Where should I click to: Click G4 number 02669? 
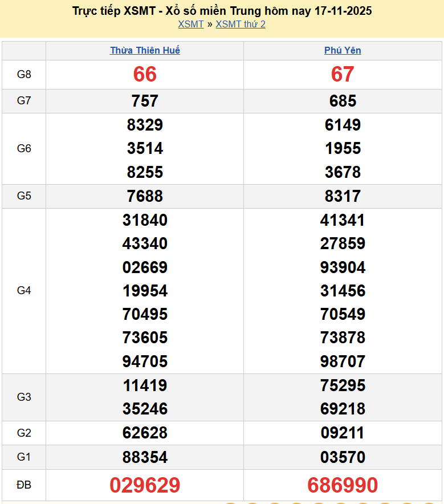click(145, 267)
